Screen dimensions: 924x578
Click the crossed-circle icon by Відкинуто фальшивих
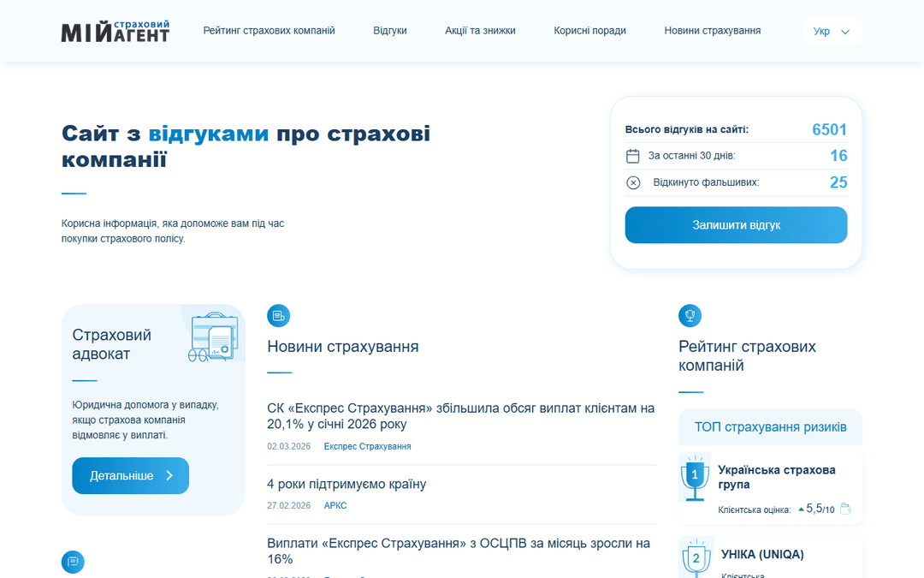click(x=633, y=183)
